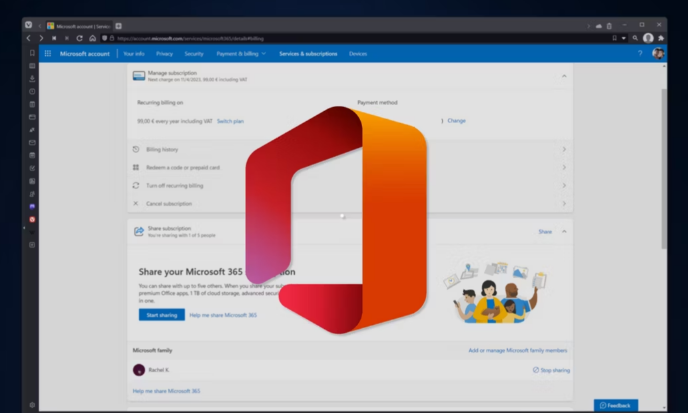Collapse the Manage subscription section
Screen dimensions: 688x413
(564, 76)
